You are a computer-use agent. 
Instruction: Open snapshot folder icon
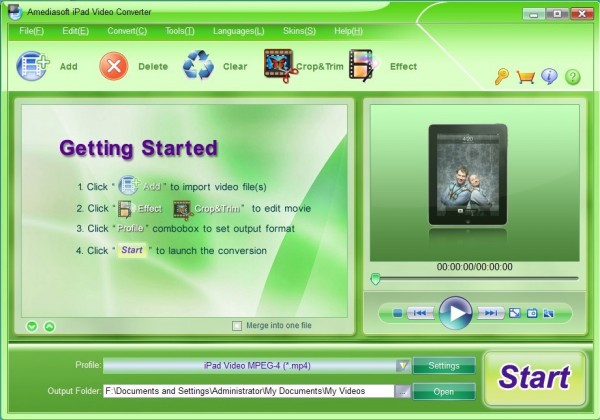coord(549,313)
